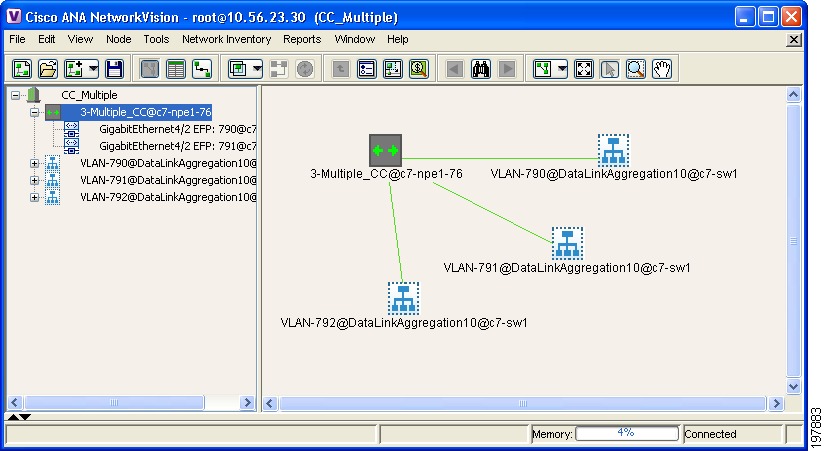Collapse the 3-Multiple_CC@c7-npe1-76 tree node
This screenshot has height=451, width=824.
point(35,112)
